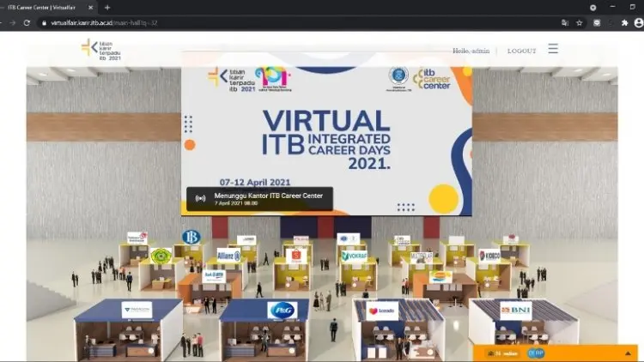
Task: Open the hamburger menu icon
Action: 553,49
